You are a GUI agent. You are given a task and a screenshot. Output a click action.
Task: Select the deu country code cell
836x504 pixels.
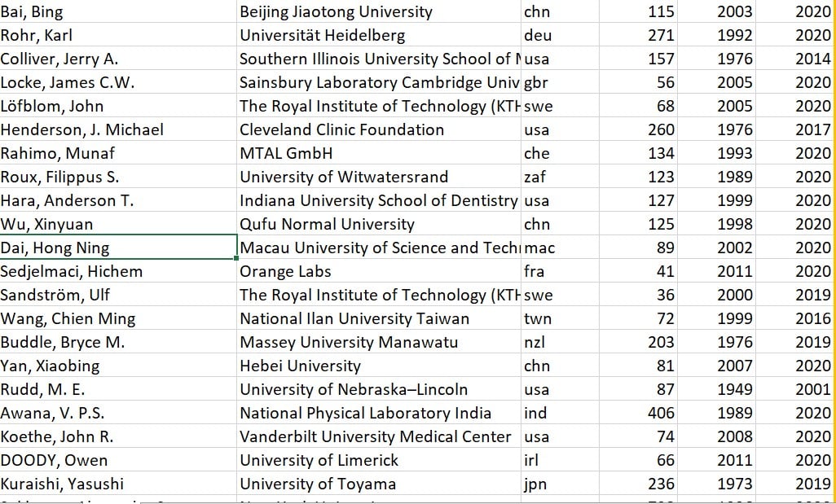(x=560, y=35)
